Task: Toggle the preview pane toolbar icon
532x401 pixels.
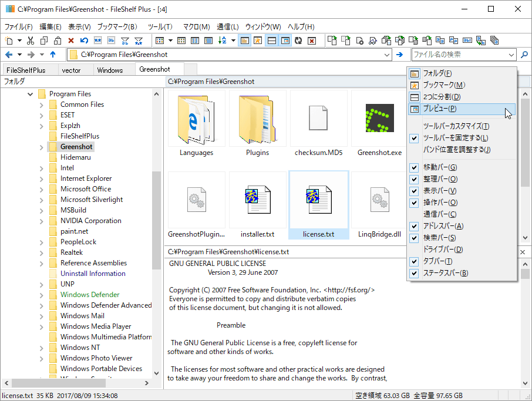Action: [x=285, y=41]
